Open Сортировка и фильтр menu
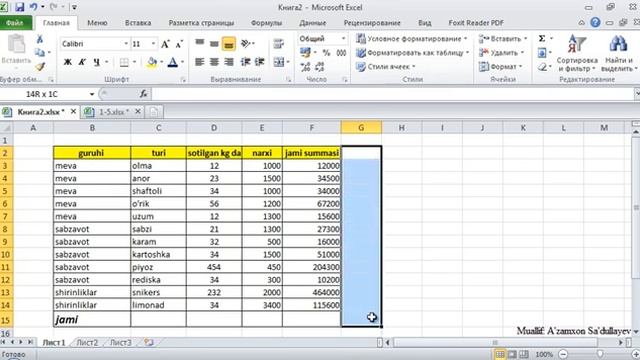Viewport: 640px width, 360px height. [577, 53]
